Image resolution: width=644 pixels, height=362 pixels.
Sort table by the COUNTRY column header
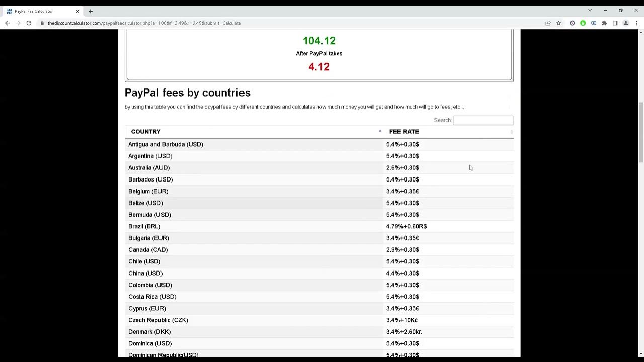(254, 132)
